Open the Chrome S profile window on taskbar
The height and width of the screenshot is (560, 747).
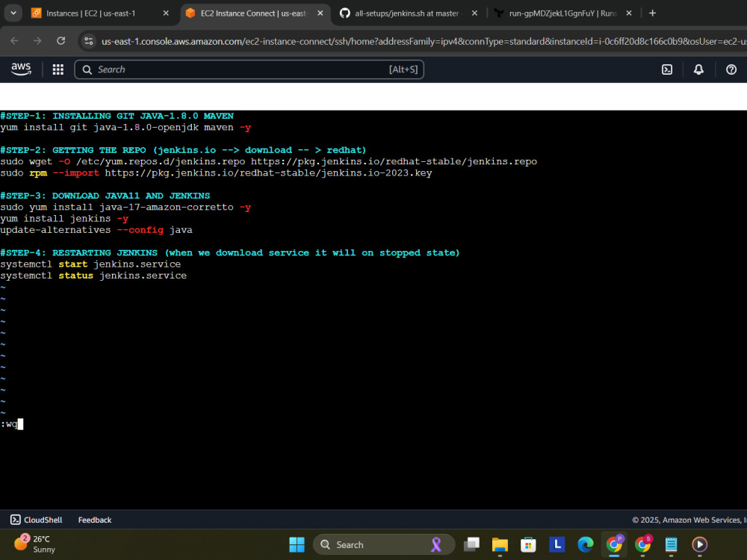coord(642,544)
